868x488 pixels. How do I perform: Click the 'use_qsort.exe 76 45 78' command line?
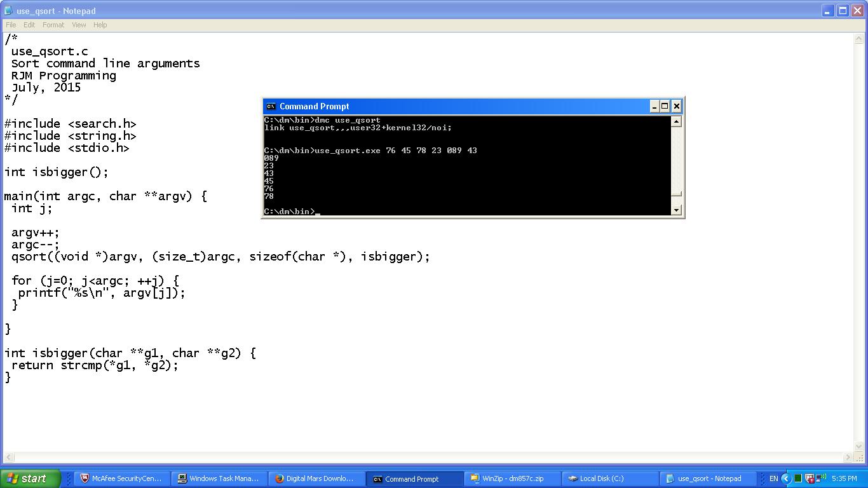370,151
